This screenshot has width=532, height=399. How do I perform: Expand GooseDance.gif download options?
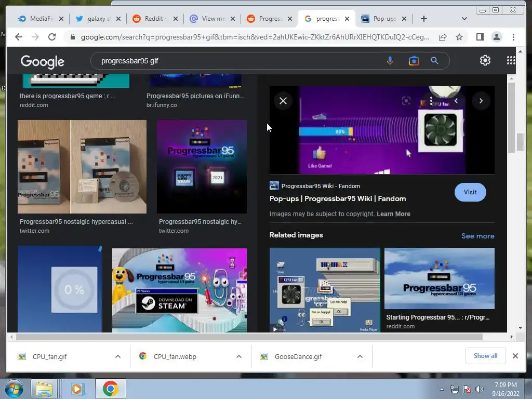[x=360, y=356]
